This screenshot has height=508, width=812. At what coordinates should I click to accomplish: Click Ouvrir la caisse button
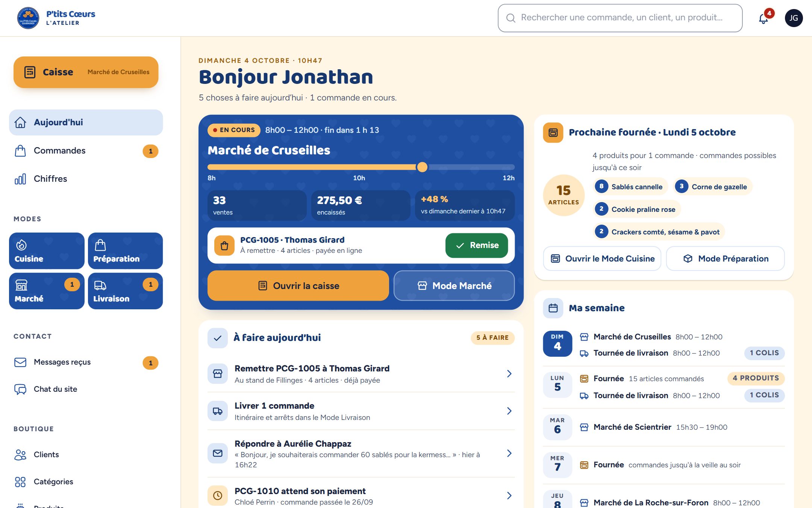(298, 286)
